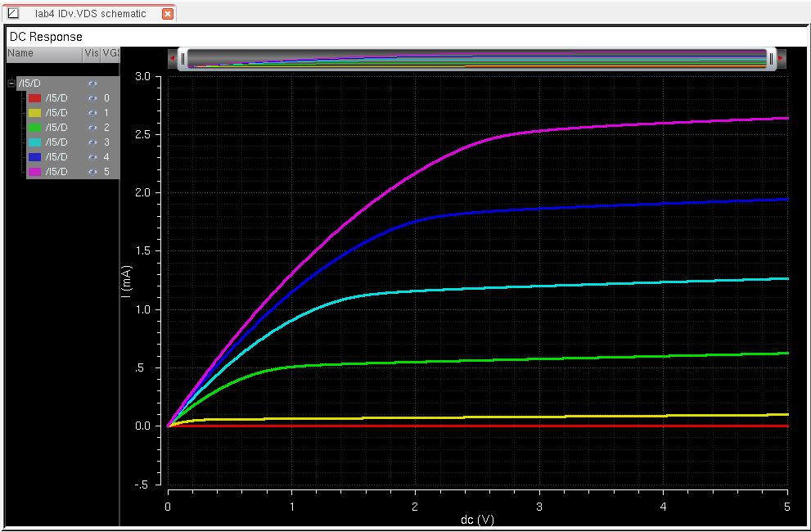Hide the red /I5/D trace VGS 0

pos(92,98)
